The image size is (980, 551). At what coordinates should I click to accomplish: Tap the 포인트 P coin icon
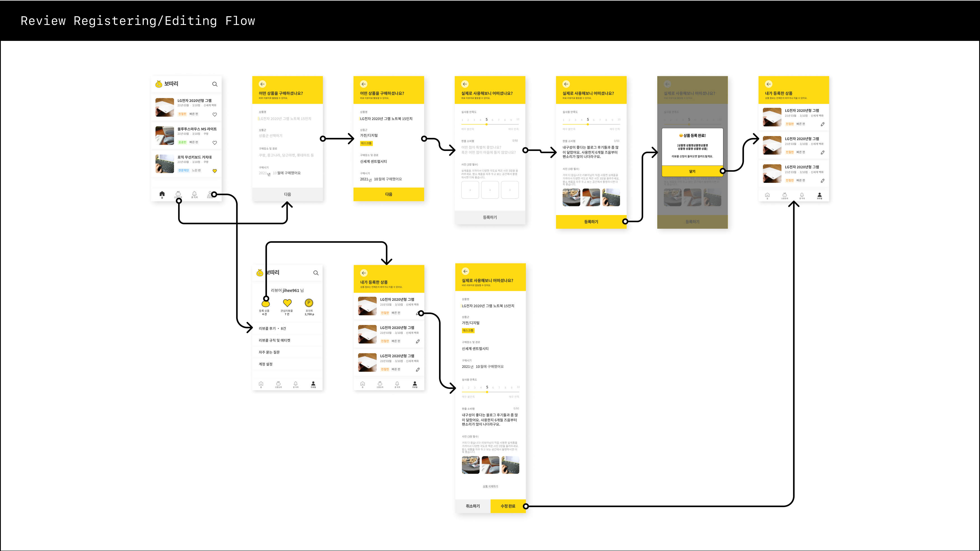309,303
